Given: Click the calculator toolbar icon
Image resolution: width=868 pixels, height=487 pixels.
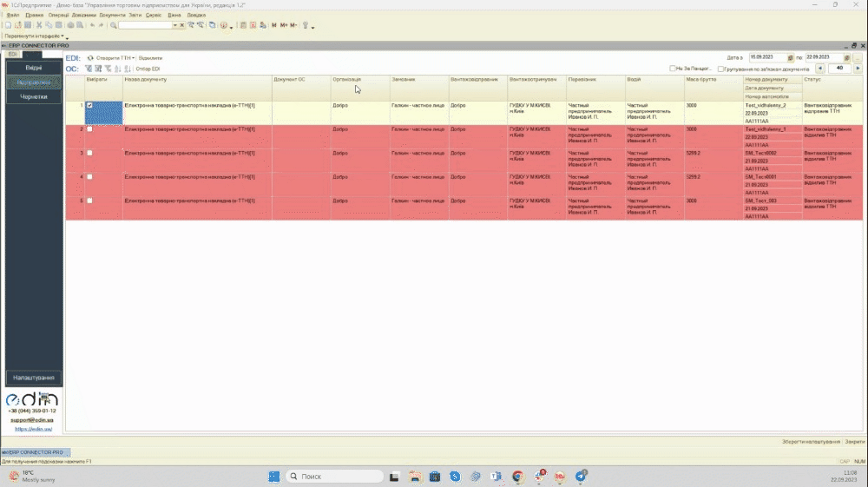Looking at the screenshot, I should click(243, 25).
